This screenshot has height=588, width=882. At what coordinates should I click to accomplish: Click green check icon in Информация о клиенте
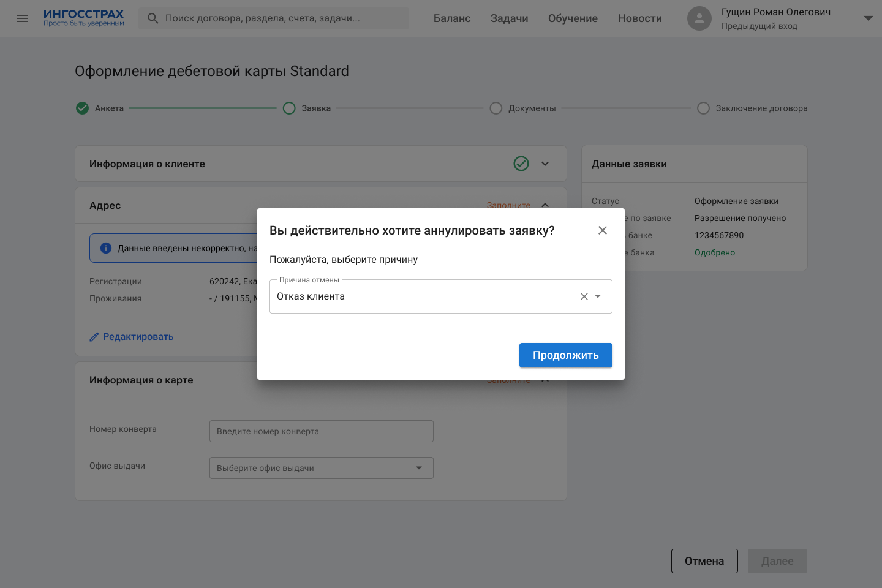click(521, 164)
